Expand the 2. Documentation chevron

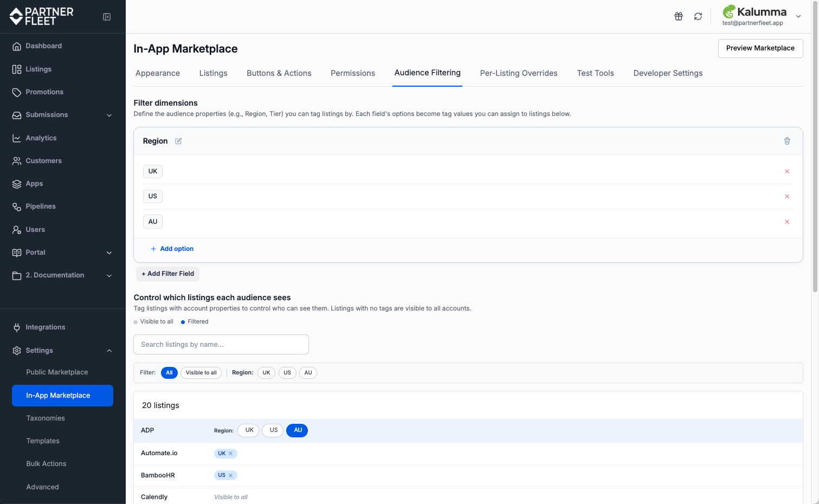coord(109,275)
